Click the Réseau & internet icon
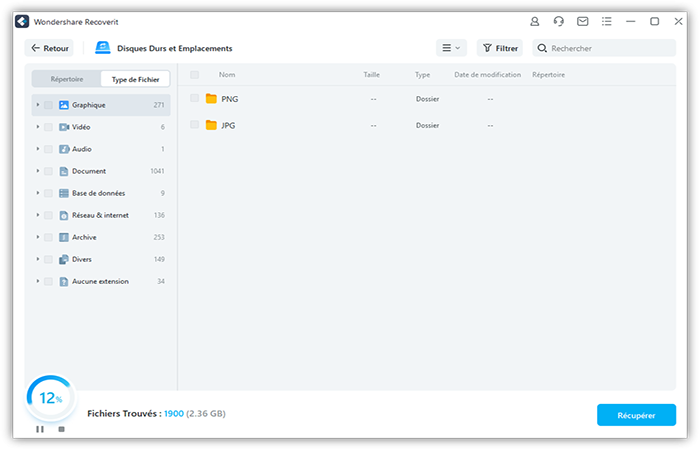 pyautogui.click(x=64, y=215)
